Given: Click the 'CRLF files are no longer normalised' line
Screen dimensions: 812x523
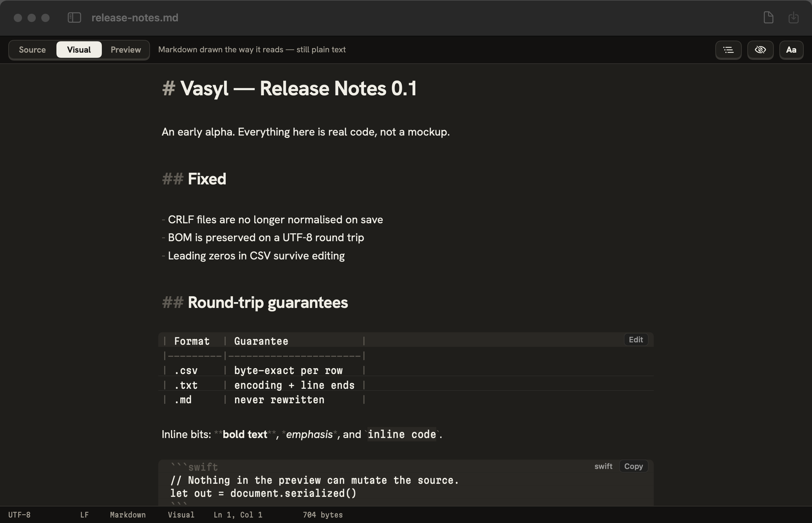Looking at the screenshot, I should (275, 219).
